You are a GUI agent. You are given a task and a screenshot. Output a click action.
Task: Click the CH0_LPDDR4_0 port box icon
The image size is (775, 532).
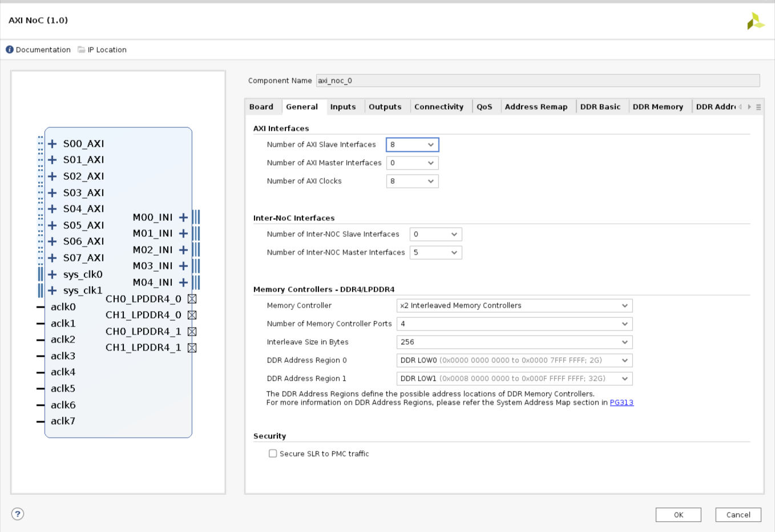[x=192, y=299]
